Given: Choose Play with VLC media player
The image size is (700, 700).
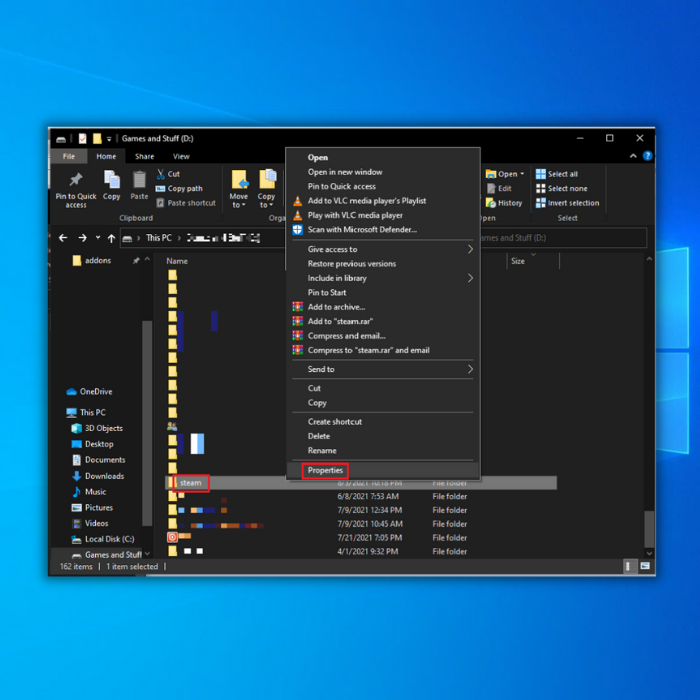Looking at the screenshot, I should 383,215.
